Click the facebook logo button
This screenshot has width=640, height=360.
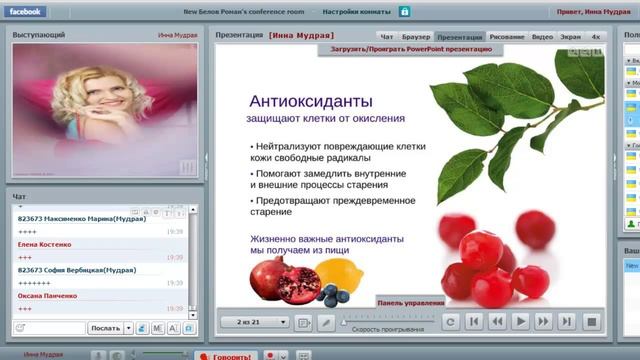click(x=25, y=11)
